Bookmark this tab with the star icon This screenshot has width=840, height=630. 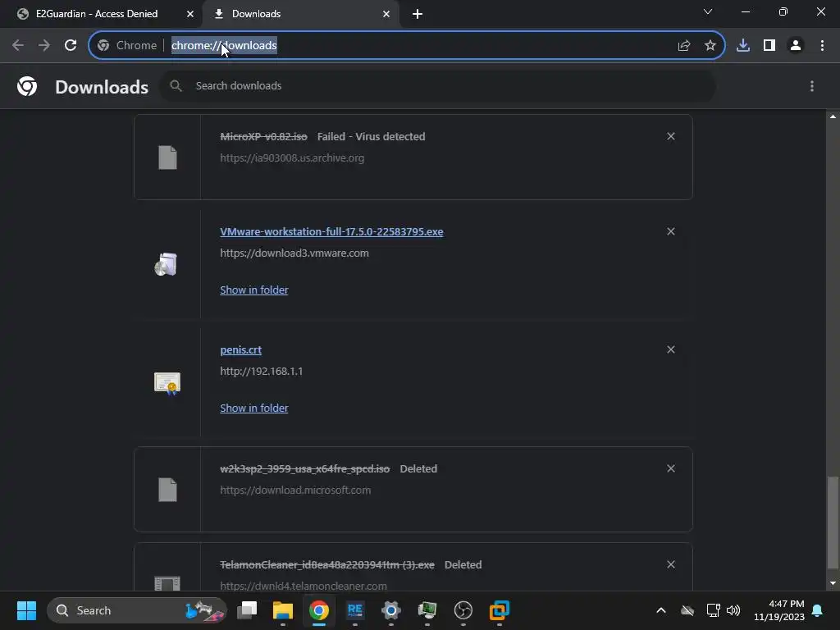pos(710,46)
